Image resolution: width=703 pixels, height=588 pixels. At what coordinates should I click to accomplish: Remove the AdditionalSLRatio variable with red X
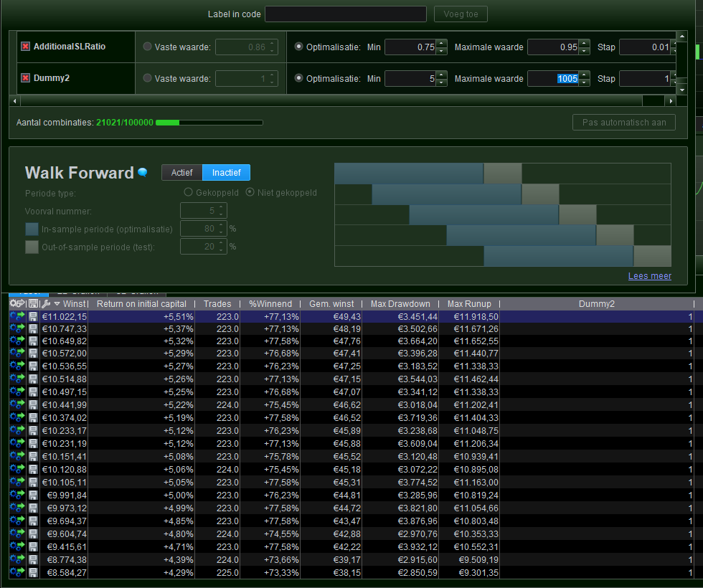[25, 47]
